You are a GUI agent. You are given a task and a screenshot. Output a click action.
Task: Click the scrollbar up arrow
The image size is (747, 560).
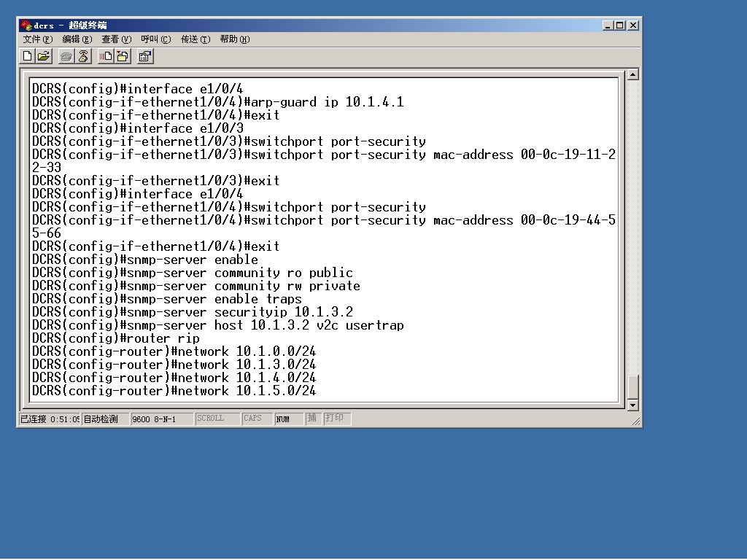[x=632, y=74]
